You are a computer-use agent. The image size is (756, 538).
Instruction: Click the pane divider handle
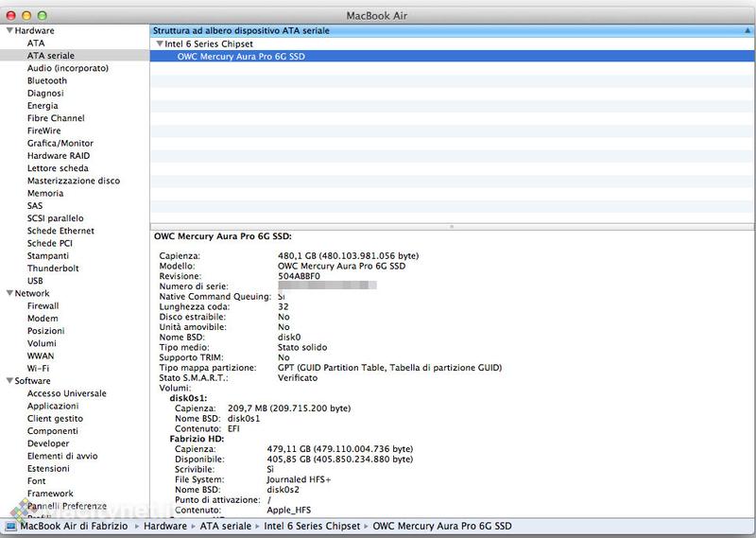pos(452,226)
